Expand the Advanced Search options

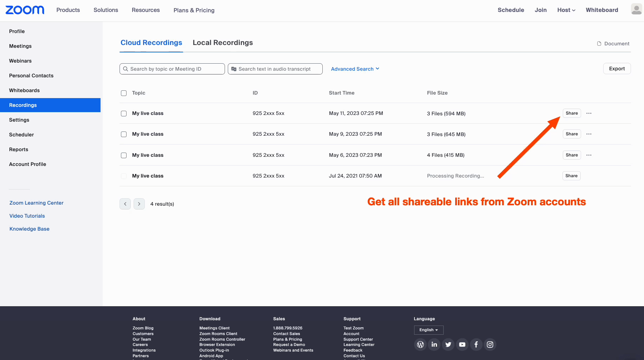[355, 69]
